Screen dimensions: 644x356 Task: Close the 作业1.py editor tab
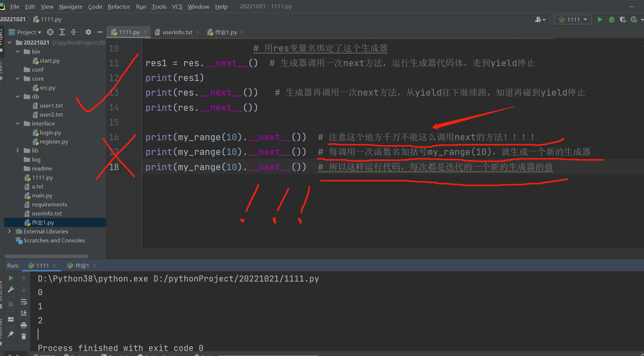pyautogui.click(x=242, y=32)
